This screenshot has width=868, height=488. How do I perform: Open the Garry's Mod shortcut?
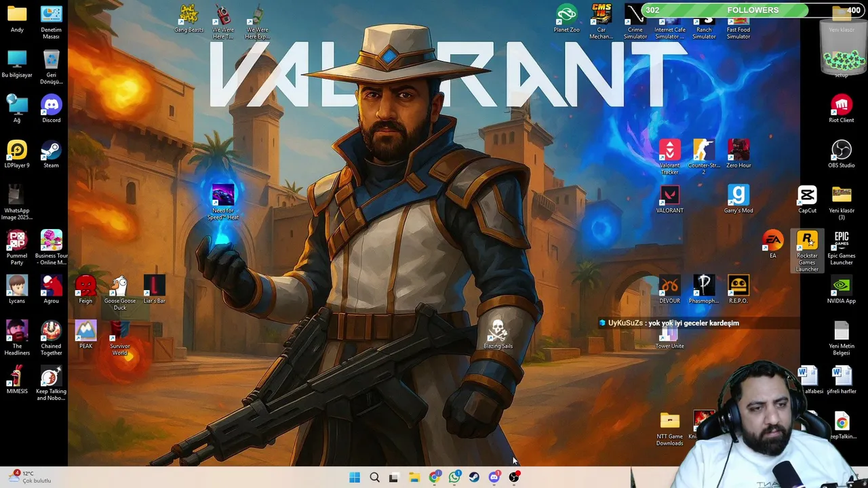click(x=738, y=199)
